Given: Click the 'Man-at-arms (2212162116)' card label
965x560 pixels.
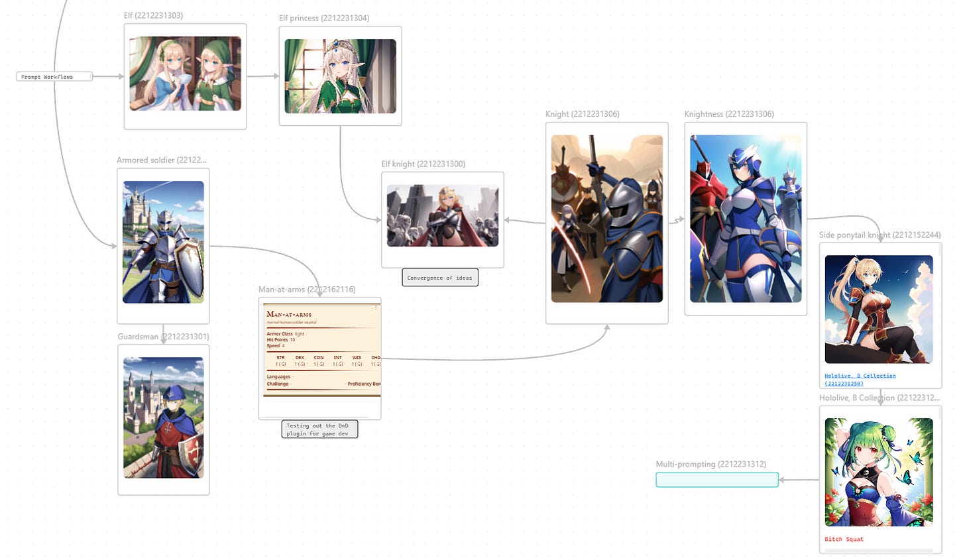Looking at the screenshot, I should [x=307, y=290].
